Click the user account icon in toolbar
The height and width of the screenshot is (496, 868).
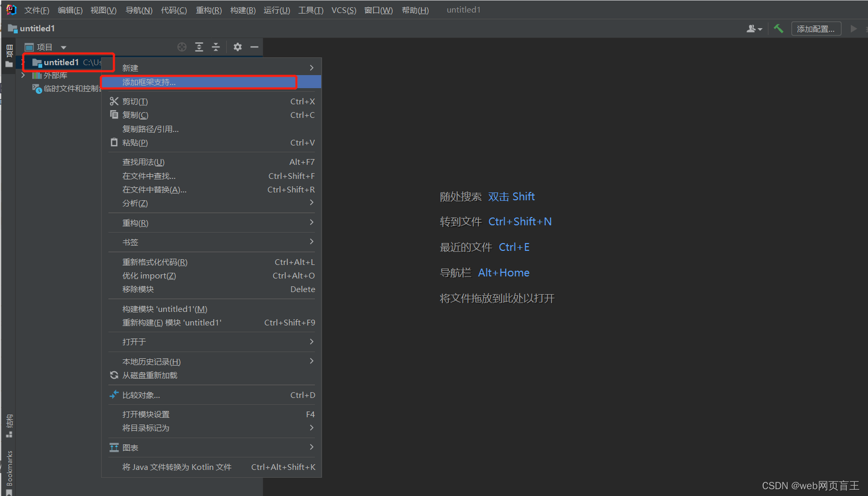(x=754, y=29)
